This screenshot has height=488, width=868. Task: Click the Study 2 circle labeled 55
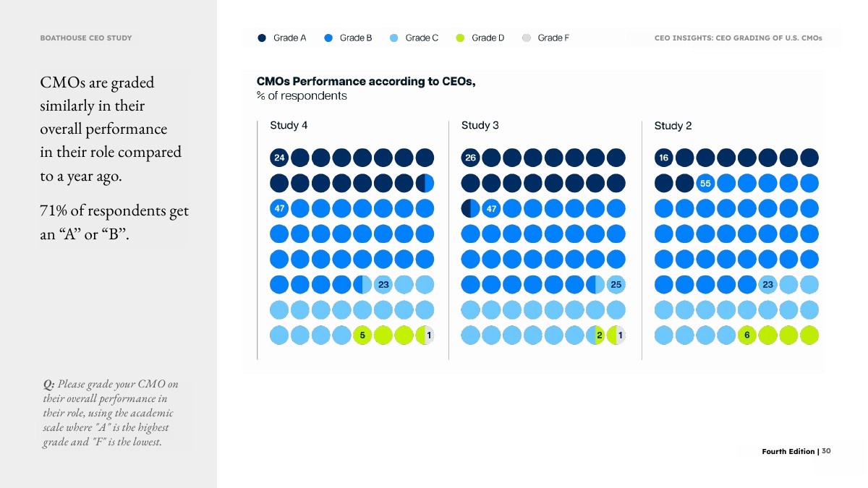706,184
